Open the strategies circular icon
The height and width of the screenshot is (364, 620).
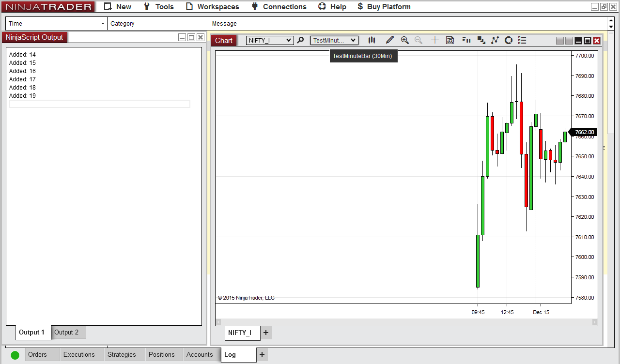tap(509, 40)
